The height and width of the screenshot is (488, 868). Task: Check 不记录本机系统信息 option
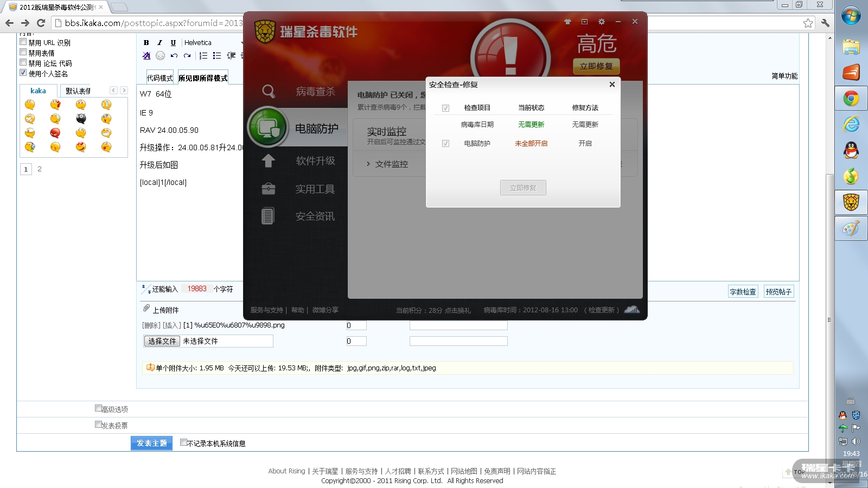[183, 442]
